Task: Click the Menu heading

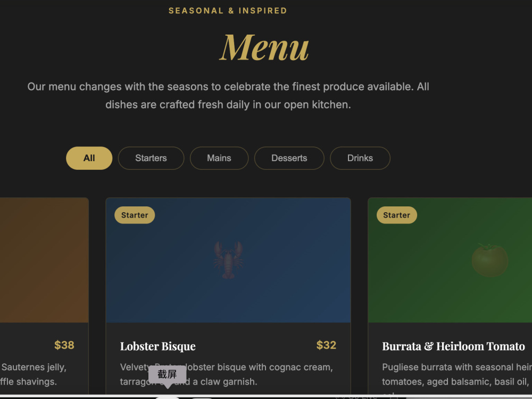Action: coord(264,47)
